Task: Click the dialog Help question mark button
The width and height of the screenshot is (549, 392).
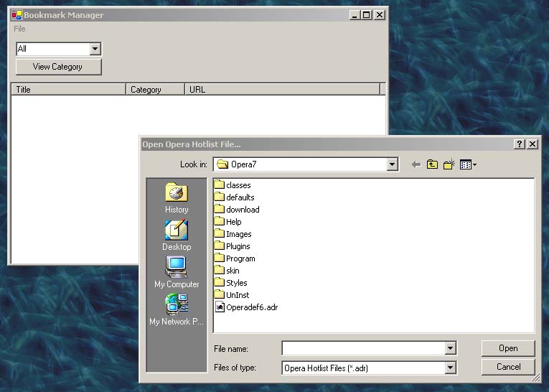Action: [x=520, y=144]
